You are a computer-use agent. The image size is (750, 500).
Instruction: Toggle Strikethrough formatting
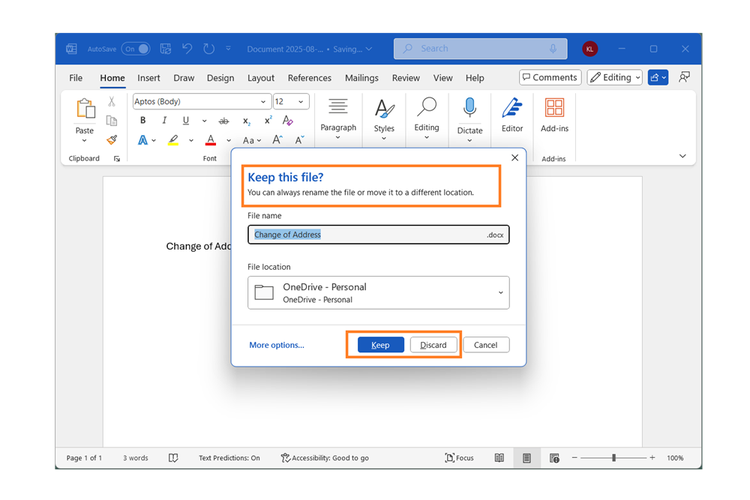(224, 121)
